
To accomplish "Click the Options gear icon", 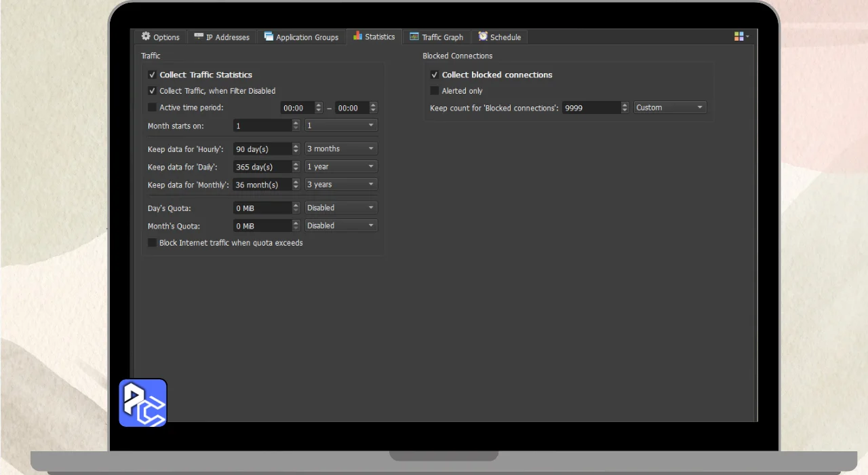I will pos(146,37).
